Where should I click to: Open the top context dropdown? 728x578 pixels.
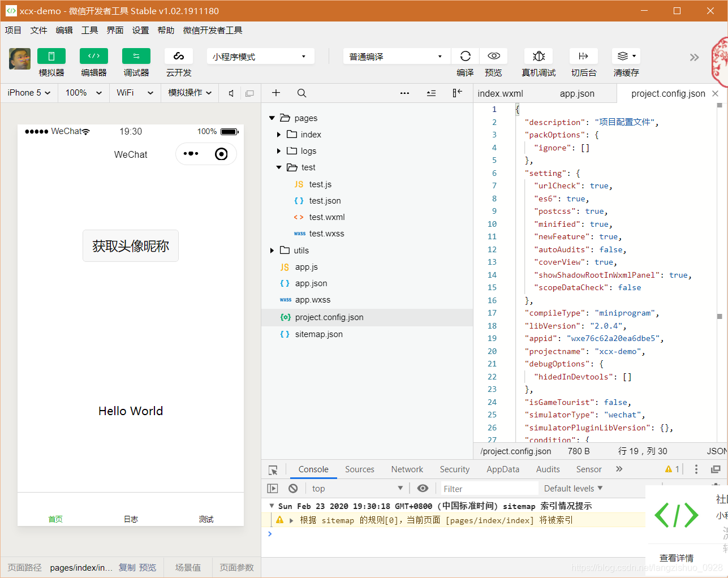click(x=357, y=489)
